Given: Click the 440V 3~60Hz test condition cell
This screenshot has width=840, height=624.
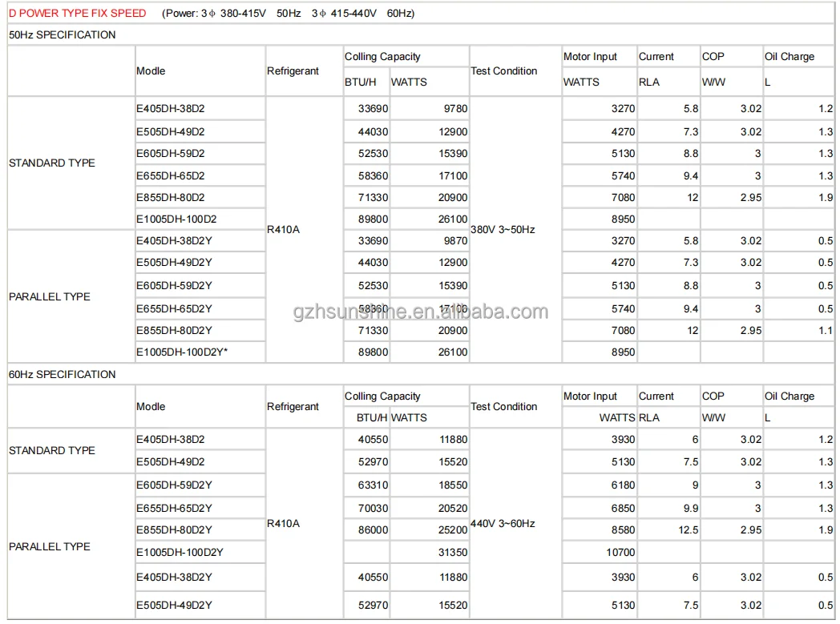Looking at the screenshot, I should (x=503, y=524).
